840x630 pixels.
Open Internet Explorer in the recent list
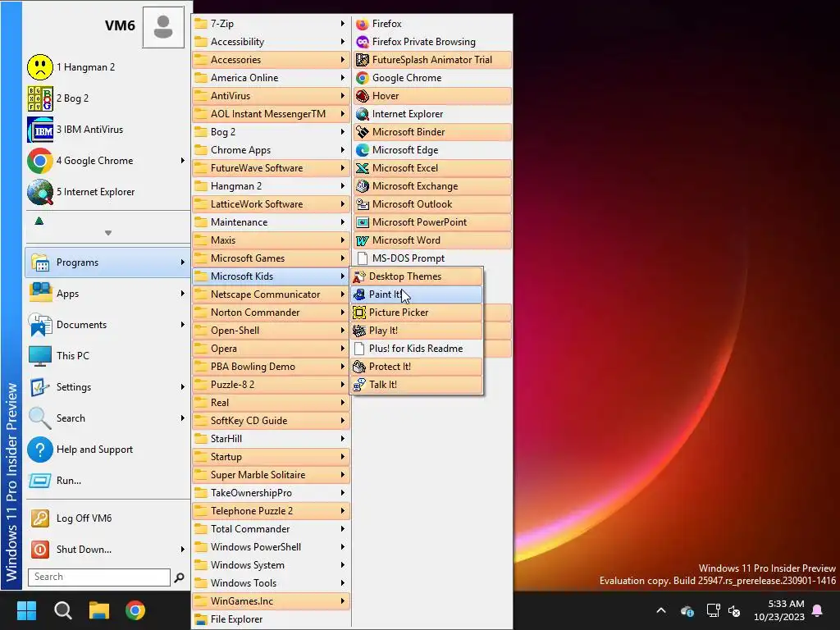pos(107,192)
